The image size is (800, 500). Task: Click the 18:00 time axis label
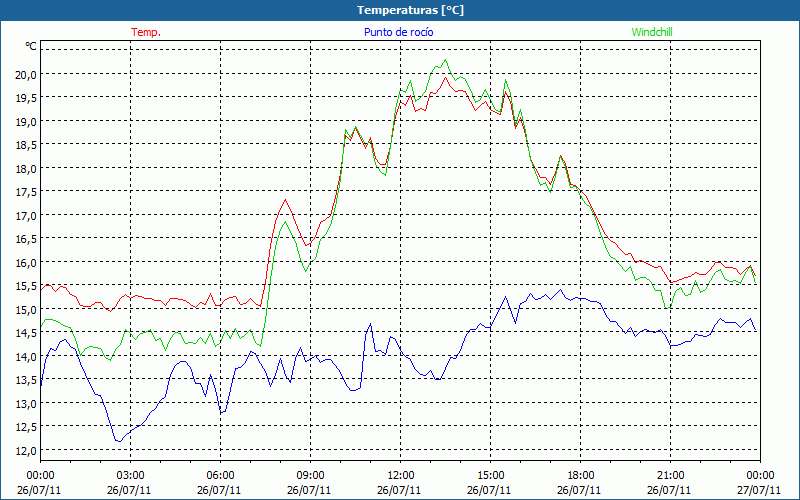(x=581, y=476)
